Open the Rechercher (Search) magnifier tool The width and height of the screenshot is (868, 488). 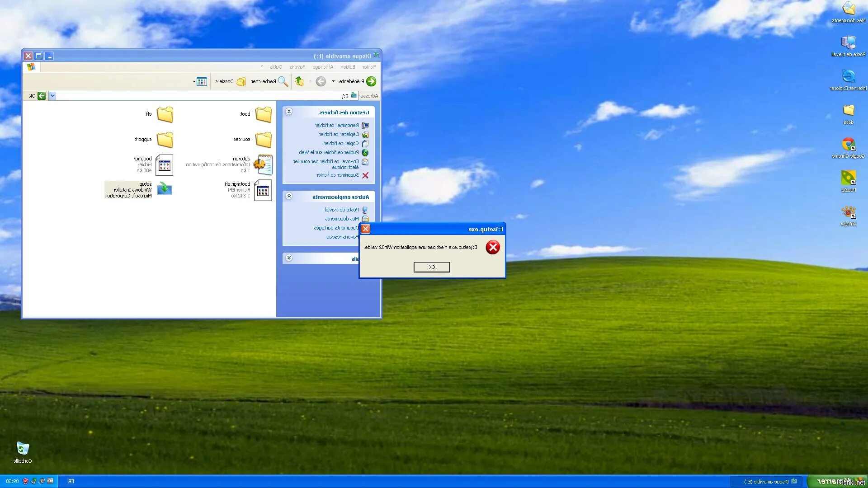click(x=283, y=81)
